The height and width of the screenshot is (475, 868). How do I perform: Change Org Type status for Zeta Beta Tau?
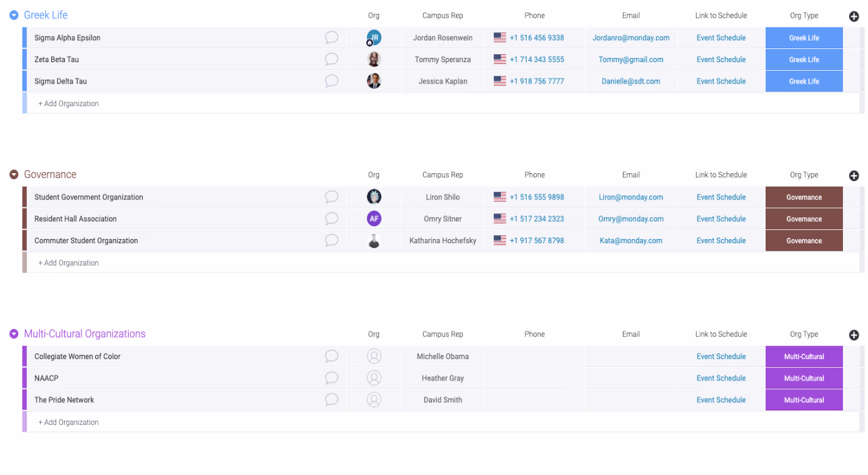804,59
